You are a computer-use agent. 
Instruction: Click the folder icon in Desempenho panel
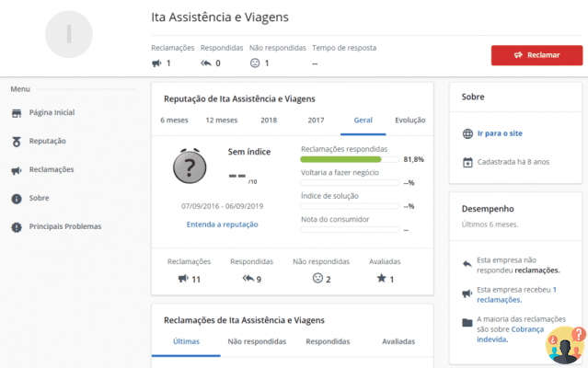click(x=467, y=322)
